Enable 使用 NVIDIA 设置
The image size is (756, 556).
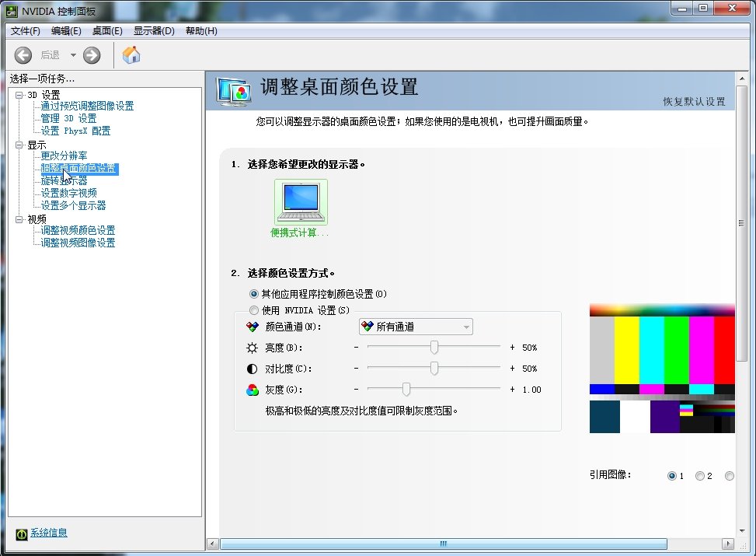[255, 309]
